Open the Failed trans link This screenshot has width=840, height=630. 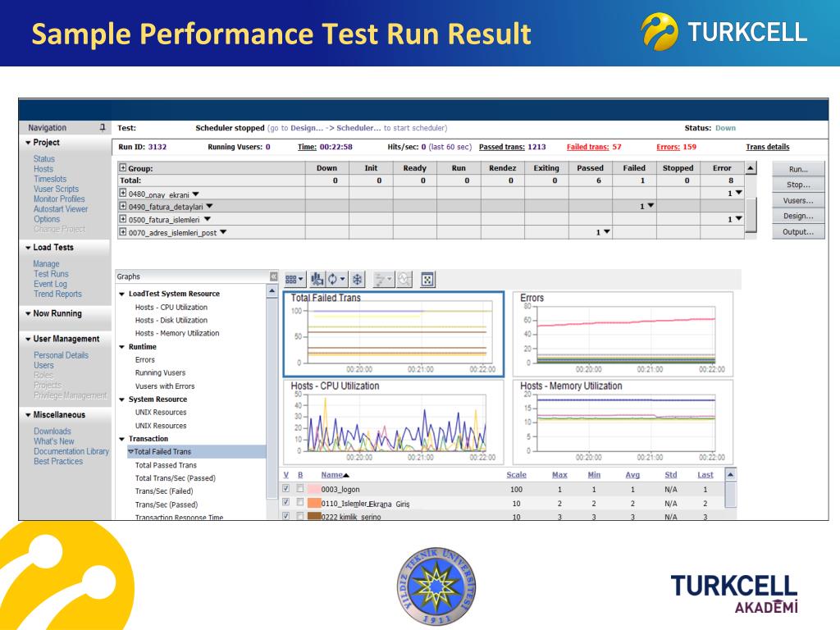tap(587, 147)
